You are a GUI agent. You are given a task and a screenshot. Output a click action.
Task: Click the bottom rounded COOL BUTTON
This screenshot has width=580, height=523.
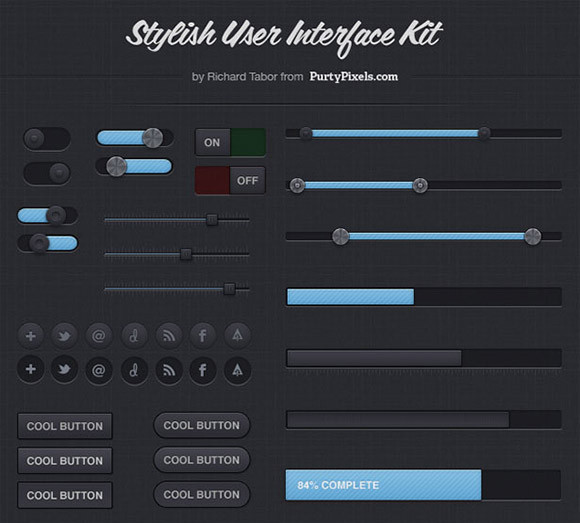point(202,495)
